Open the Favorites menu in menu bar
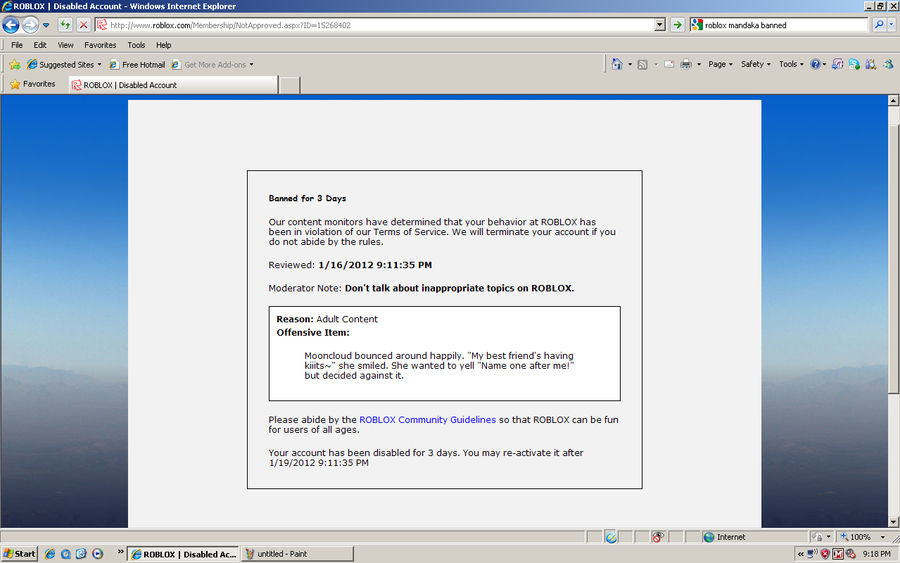The width and height of the screenshot is (900, 563). 100,45
